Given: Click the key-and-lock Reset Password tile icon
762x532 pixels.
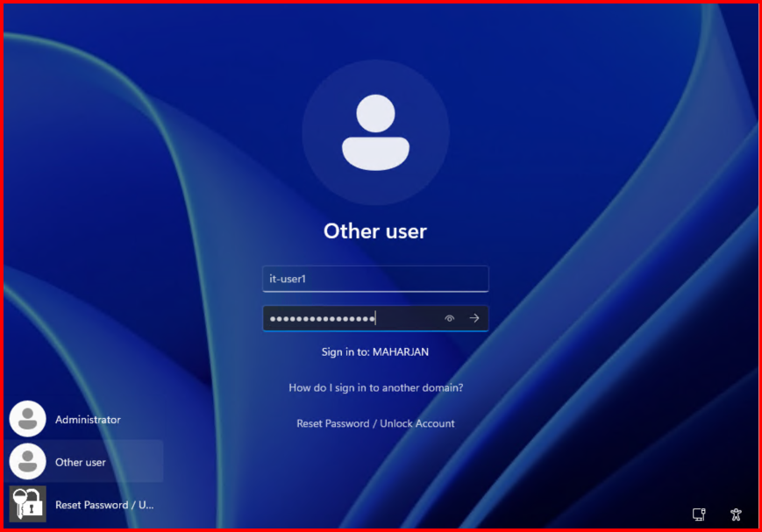Looking at the screenshot, I should click(27, 504).
